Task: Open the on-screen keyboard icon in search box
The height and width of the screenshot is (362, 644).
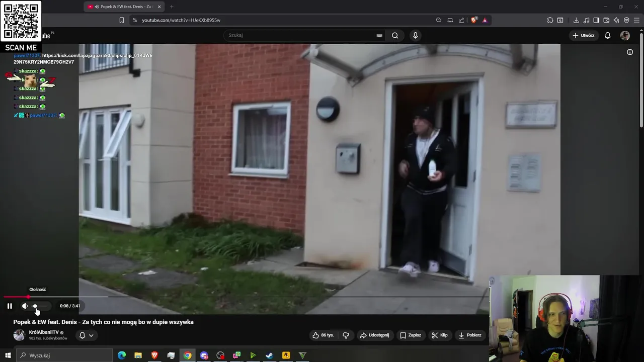Action: [x=379, y=36]
